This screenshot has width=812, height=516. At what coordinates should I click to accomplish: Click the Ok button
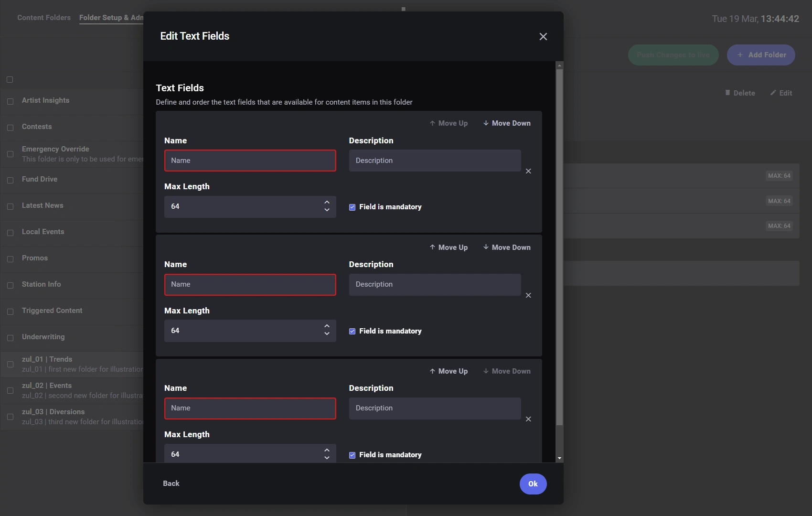tap(533, 484)
